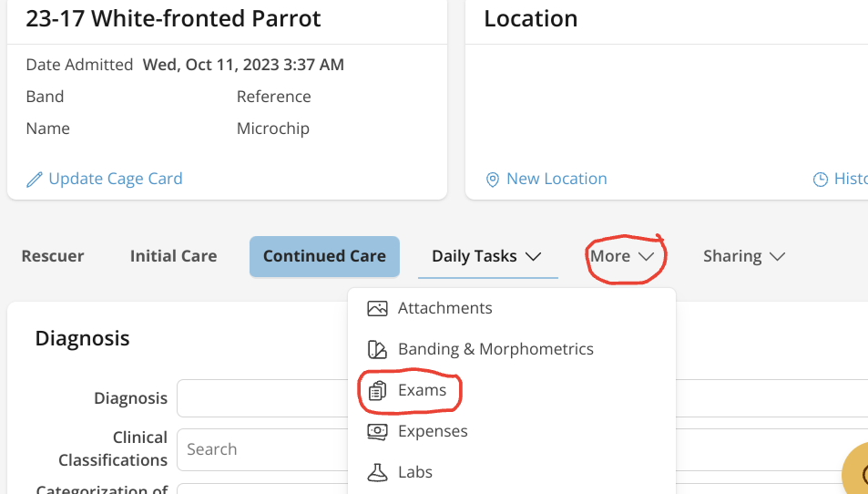Click the clock History icon

tap(821, 180)
